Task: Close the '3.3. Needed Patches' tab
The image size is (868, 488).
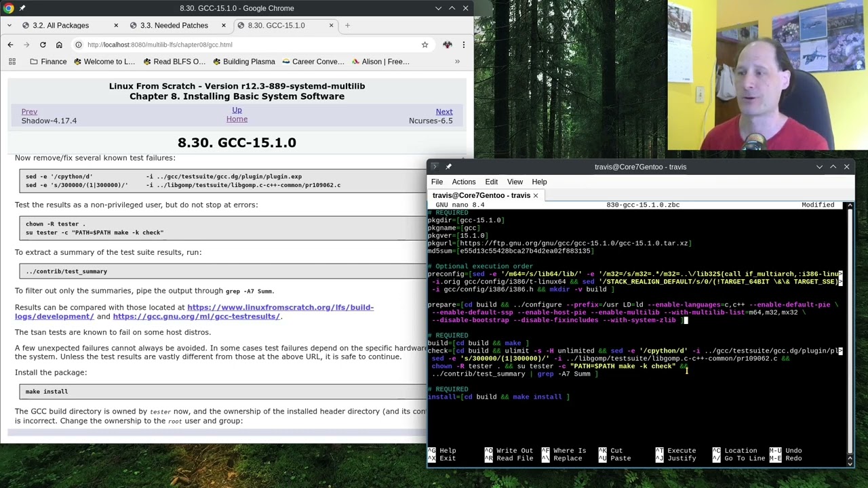Action: coord(224,26)
